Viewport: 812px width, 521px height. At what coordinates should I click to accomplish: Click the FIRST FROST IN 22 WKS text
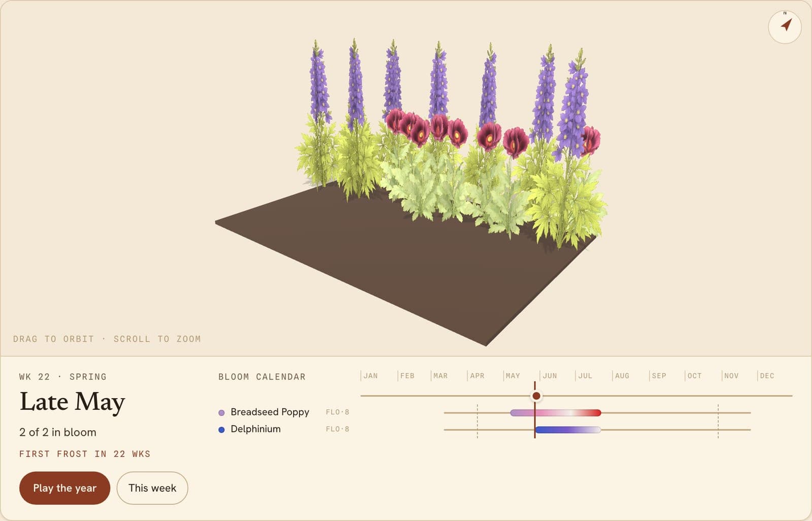coord(85,454)
